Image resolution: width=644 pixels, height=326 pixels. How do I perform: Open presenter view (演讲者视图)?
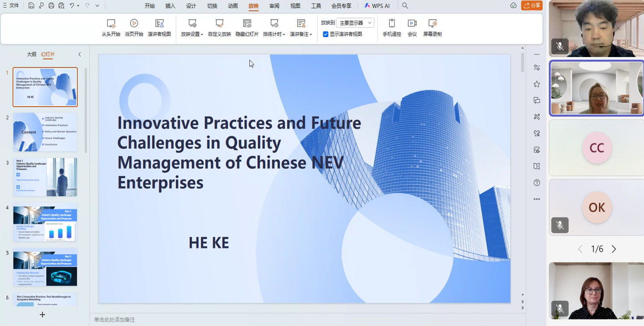coord(159,28)
